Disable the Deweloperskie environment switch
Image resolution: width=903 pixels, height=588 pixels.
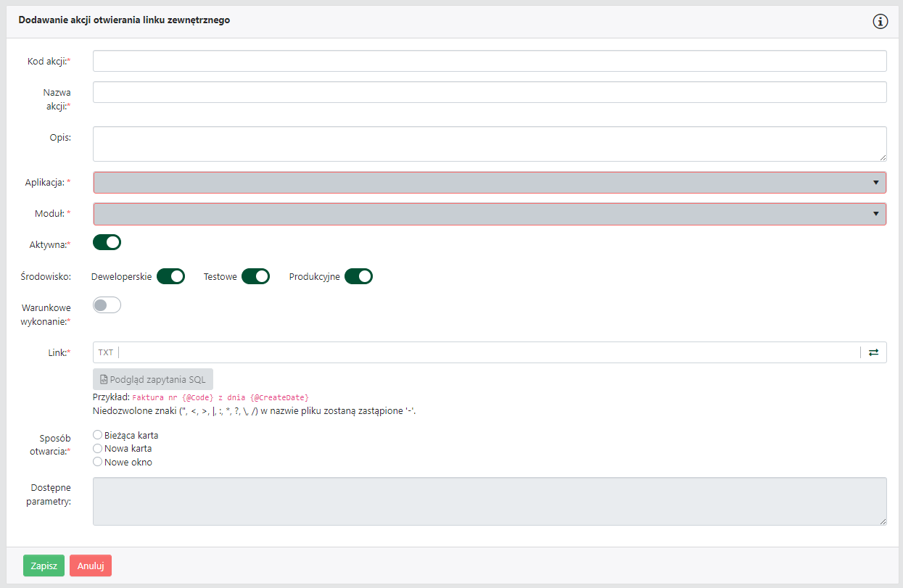[170, 276]
